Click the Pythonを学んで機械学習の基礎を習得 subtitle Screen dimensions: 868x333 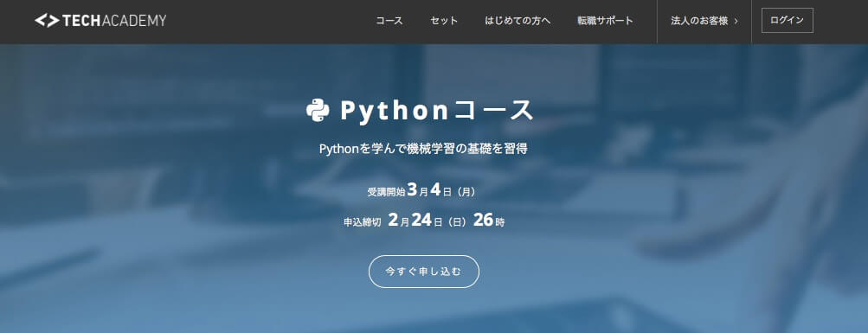(423, 149)
